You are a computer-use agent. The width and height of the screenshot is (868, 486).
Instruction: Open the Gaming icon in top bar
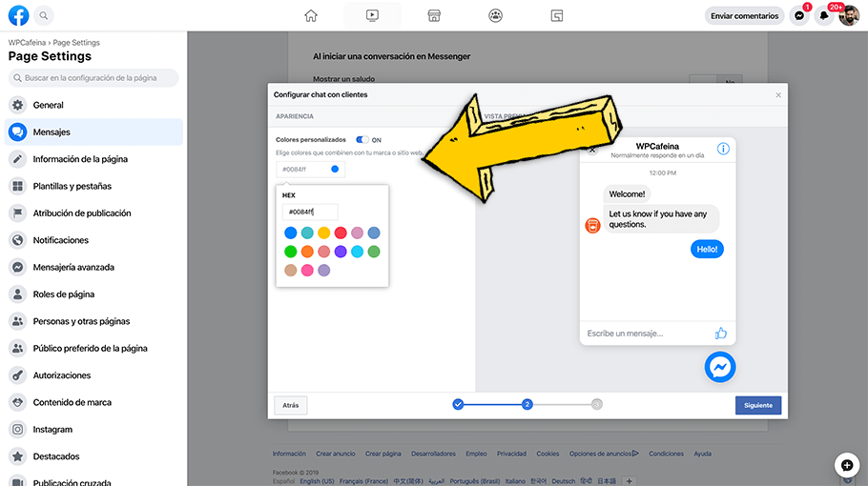point(557,15)
